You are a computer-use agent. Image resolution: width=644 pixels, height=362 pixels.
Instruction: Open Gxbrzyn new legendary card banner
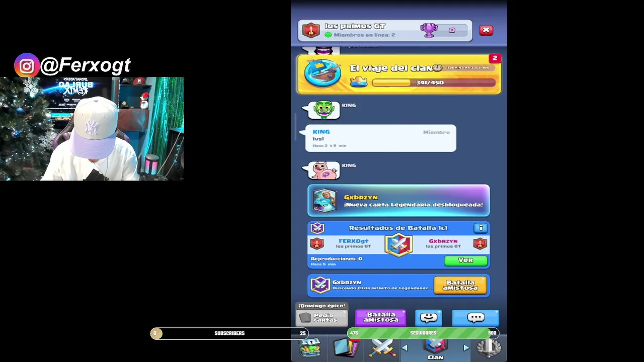398,201
